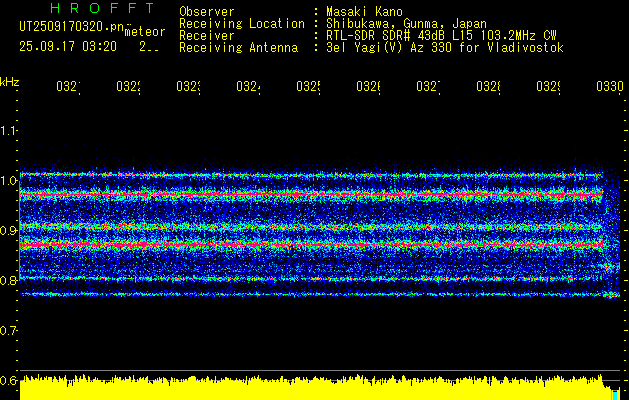Click the 0.7 frequency axis label
Viewport: 629px width, 400px height.
[x=9, y=331]
